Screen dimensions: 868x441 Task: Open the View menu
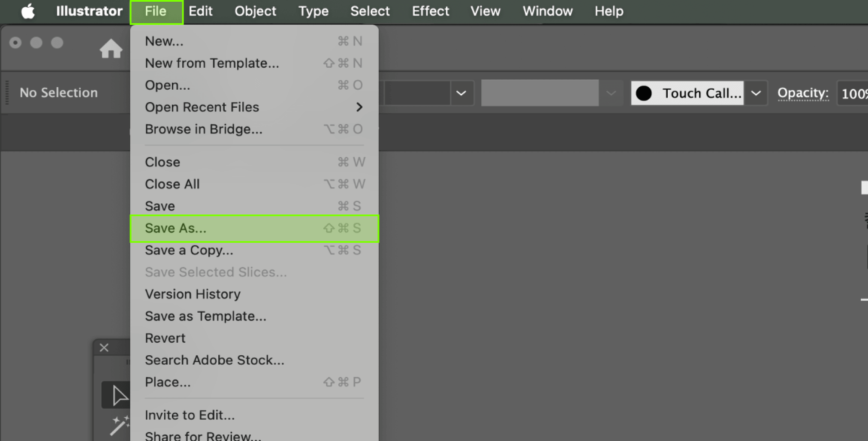click(x=485, y=11)
